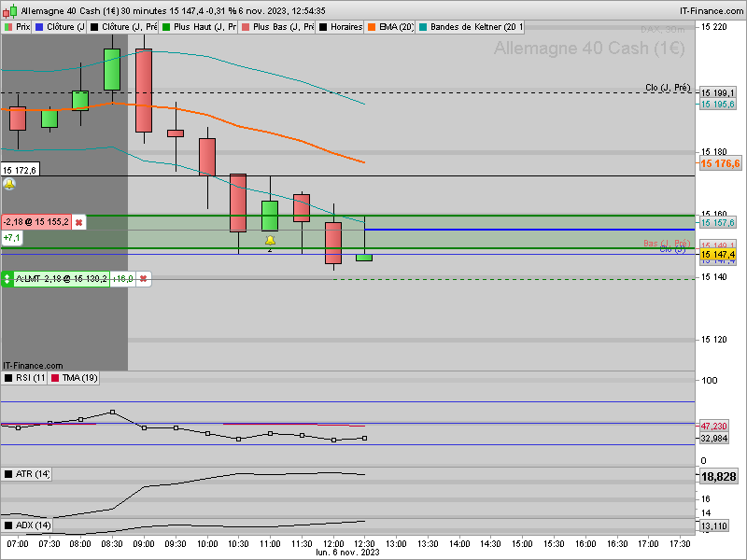Image resolution: width=747 pixels, height=560 pixels.
Task: Click the black RSI color swatch
Action: [x=8, y=378]
